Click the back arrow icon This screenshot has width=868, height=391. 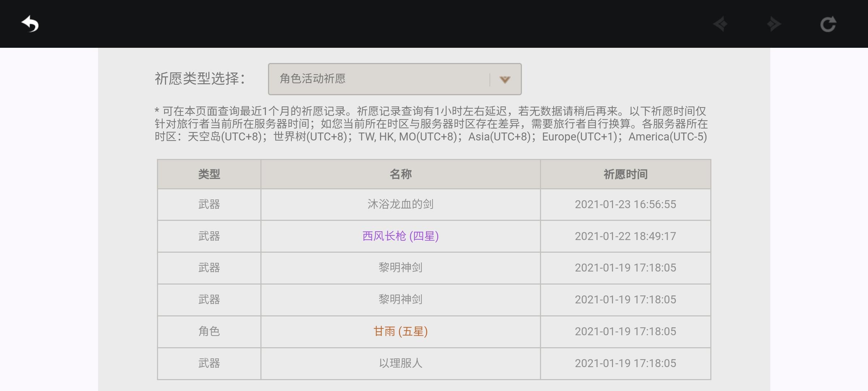30,24
